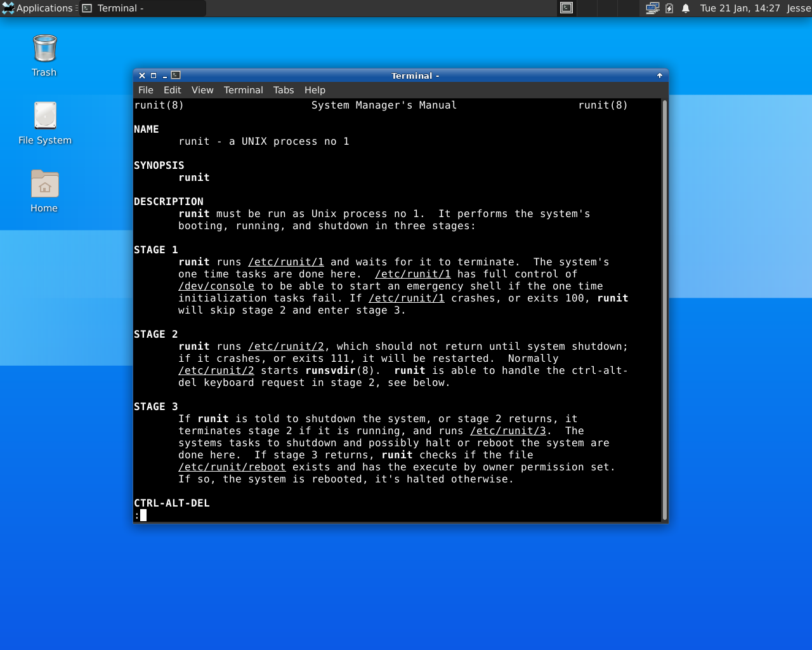Minimize the Terminal window from the title bar

164,76
